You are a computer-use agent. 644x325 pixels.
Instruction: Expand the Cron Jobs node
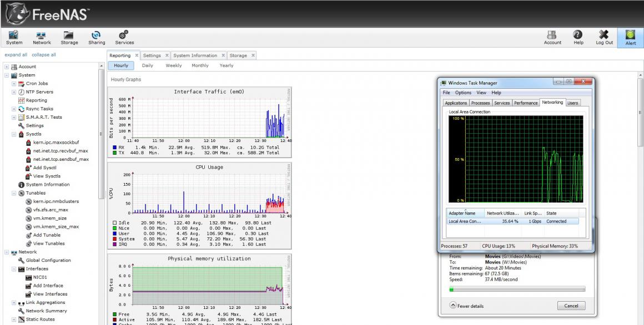(x=13, y=83)
